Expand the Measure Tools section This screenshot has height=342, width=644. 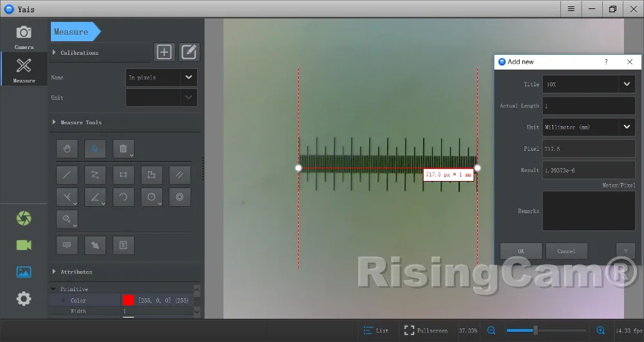[54, 122]
